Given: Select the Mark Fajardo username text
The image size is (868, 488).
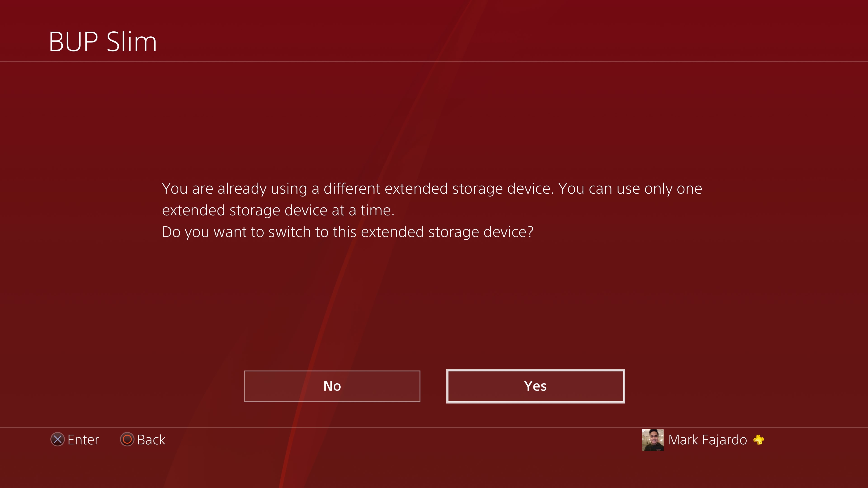Looking at the screenshot, I should tap(708, 440).
